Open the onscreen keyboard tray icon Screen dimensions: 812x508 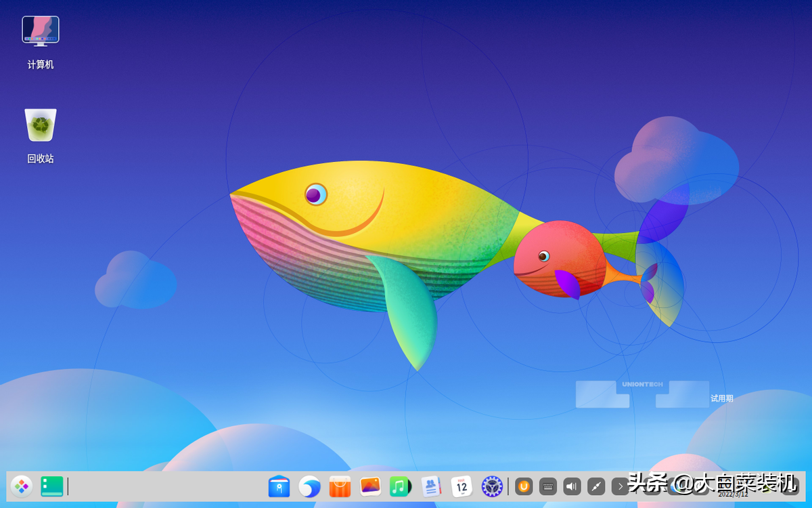tap(548, 486)
